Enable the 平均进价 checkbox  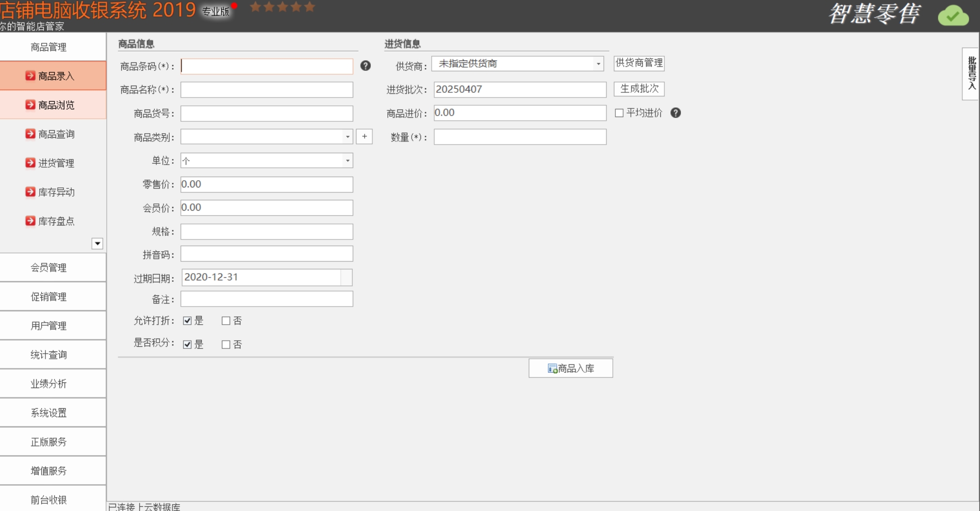(619, 113)
